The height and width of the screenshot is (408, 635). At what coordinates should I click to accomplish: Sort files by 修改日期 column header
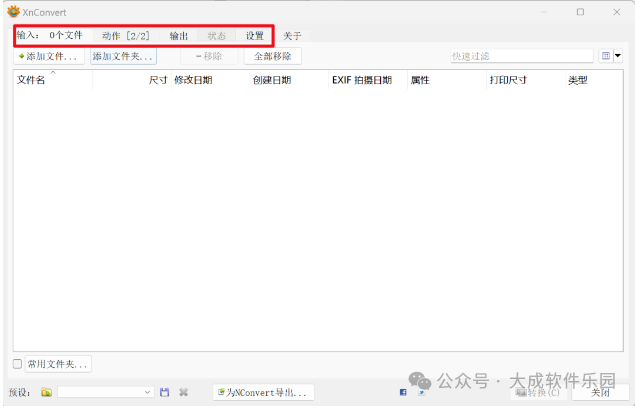tap(193, 80)
